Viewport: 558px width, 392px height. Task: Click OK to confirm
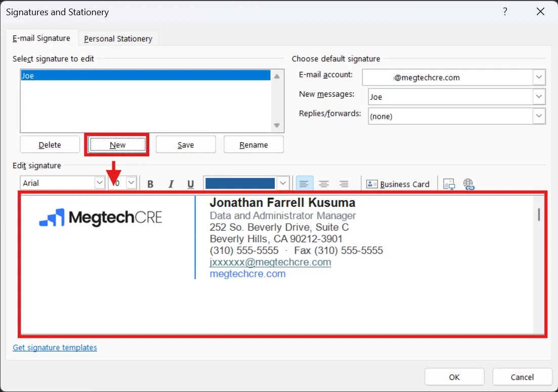coord(454,377)
